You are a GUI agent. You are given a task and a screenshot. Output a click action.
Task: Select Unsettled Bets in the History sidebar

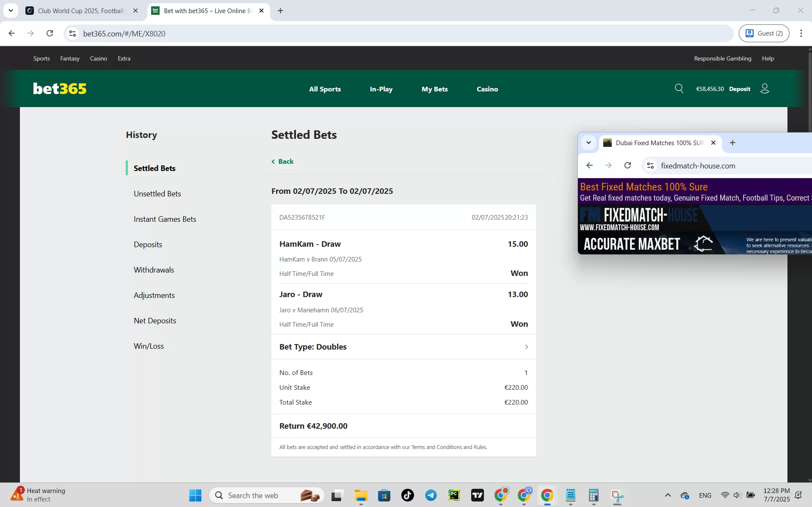pyautogui.click(x=157, y=193)
